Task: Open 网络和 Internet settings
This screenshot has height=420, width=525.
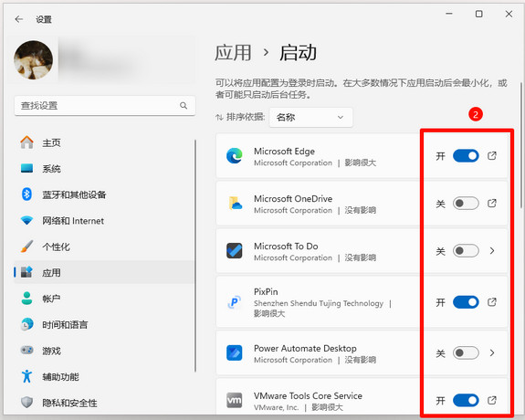Action: click(x=104, y=221)
